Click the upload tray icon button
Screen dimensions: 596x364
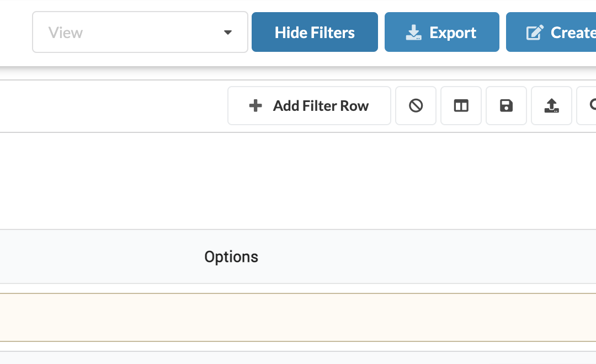pyautogui.click(x=551, y=106)
